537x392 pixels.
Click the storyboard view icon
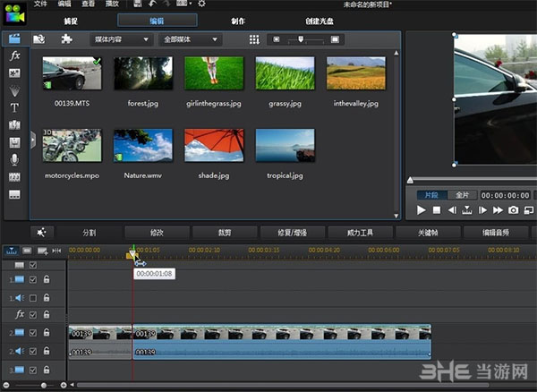tap(27, 251)
